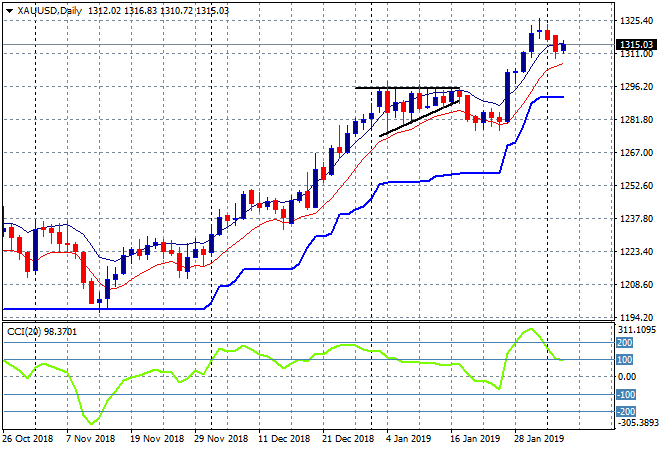Click the 1281.80 price axis label
This screenshot has height=450, width=660.
point(636,120)
